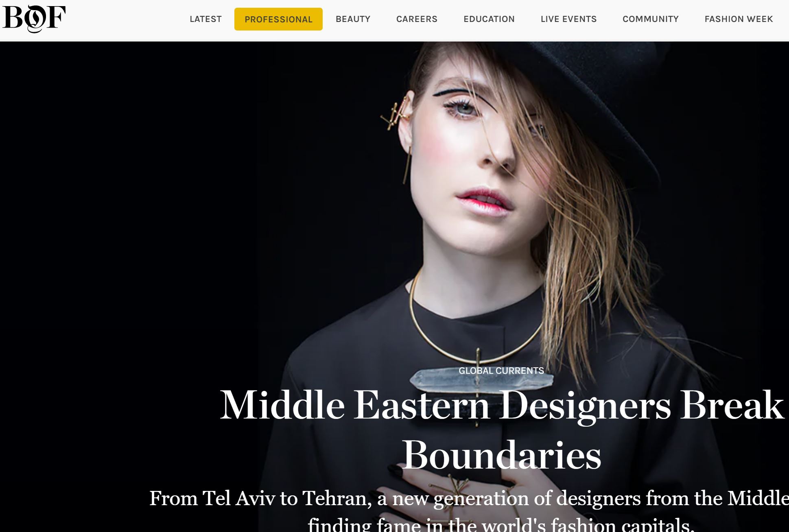The image size is (789, 532).
Task: Open the Careers page
Action: pyautogui.click(x=417, y=19)
